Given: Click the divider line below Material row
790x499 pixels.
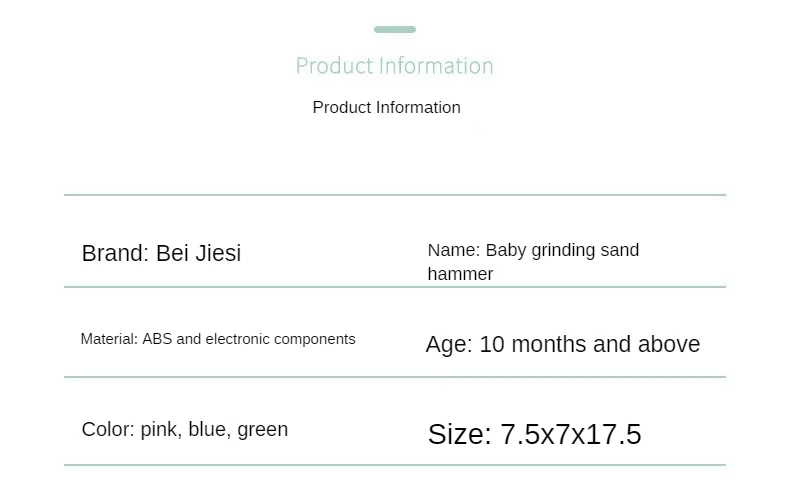Looking at the screenshot, I should point(394,377).
